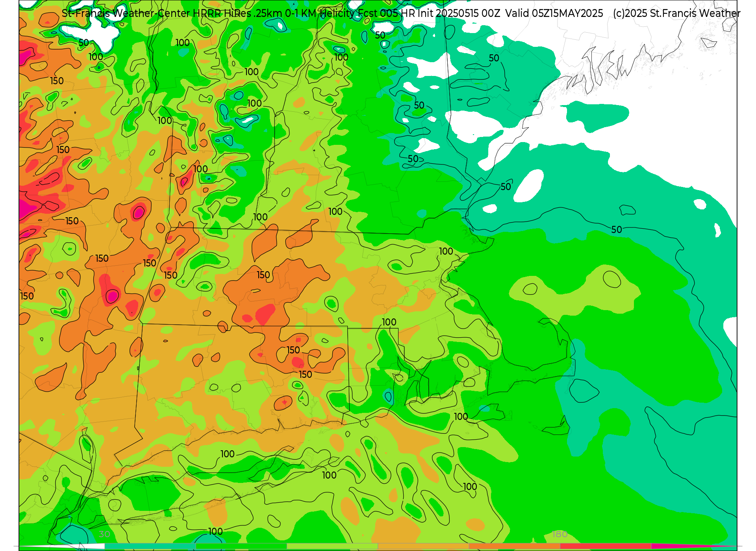Click the orange segment of the color bar
The image size is (756, 551).
(514, 546)
